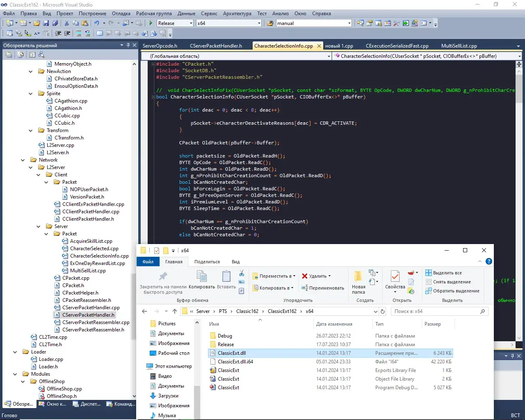Sort Explorer files by Размер column header
Screen dimensions: 525x420
click(433, 324)
